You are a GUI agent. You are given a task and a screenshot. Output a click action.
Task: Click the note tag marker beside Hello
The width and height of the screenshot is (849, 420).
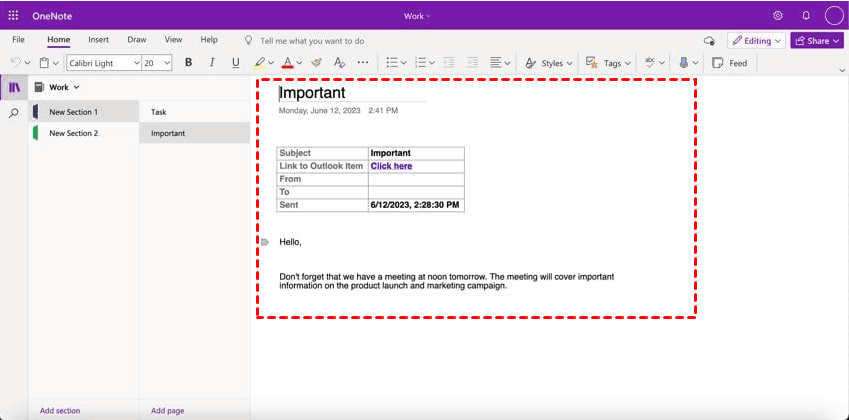(265, 242)
